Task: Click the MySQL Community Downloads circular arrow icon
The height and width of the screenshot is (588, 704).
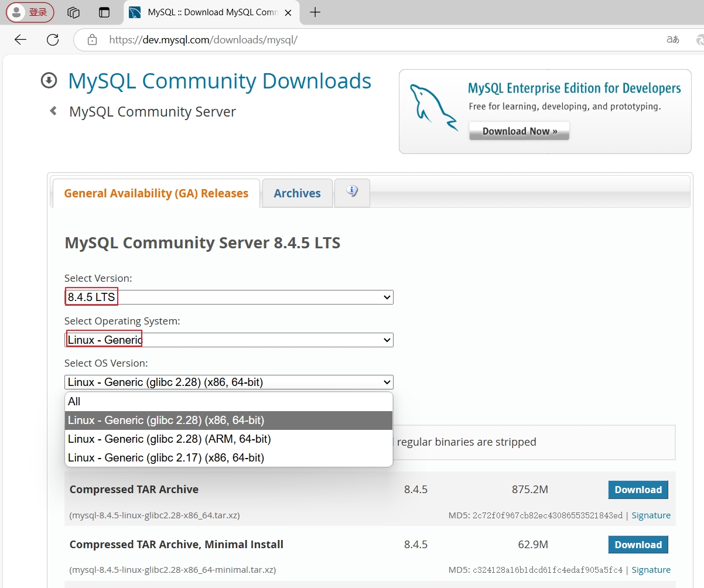Action: (49, 81)
